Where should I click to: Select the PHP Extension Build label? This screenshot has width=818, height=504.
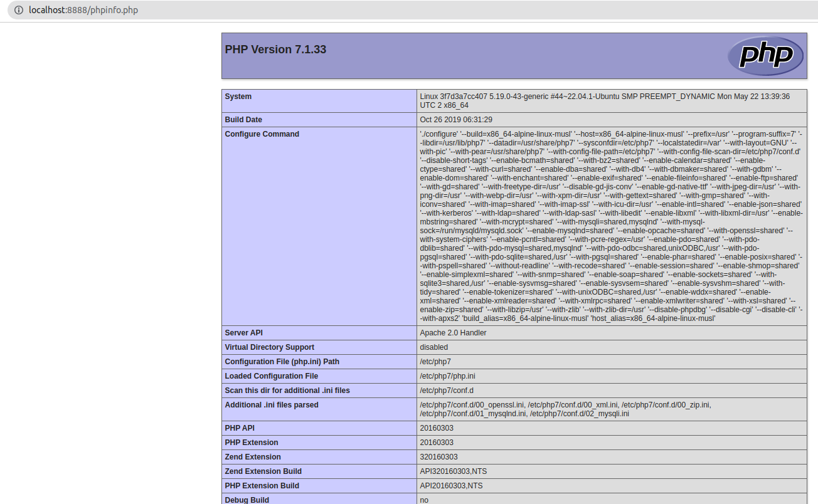click(263, 486)
